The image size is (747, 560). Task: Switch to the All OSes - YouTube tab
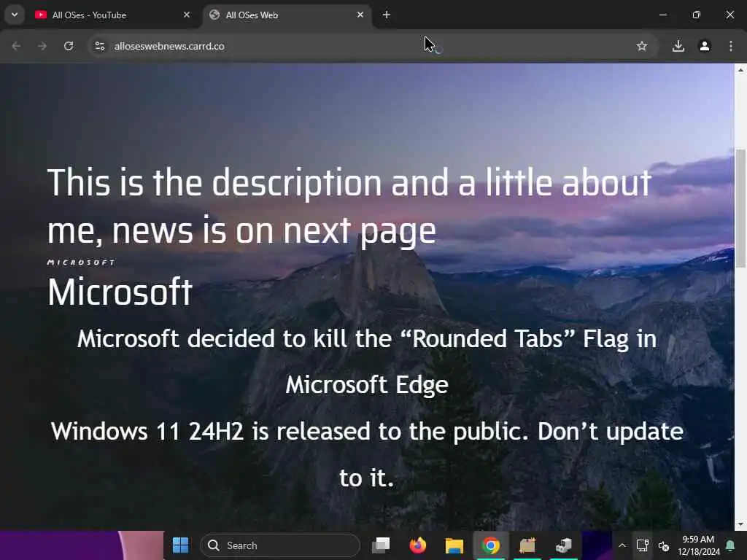coord(113,15)
